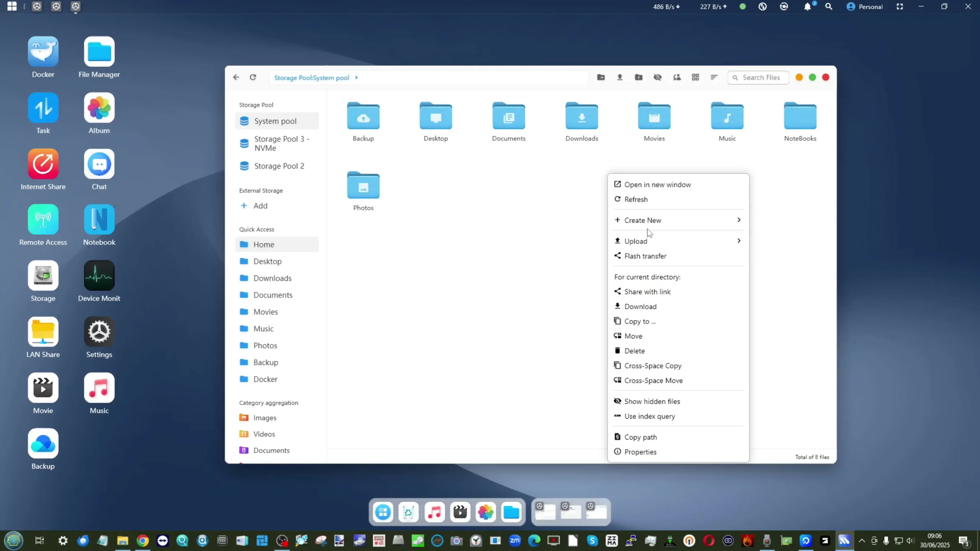
Task: Click the new folder toolbar icon
Action: click(x=601, y=77)
